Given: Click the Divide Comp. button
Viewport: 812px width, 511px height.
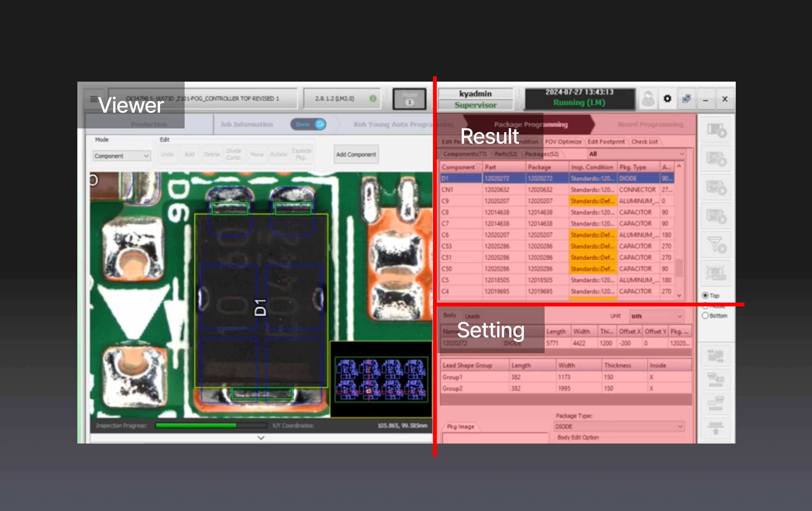Looking at the screenshot, I should click(x=234, y=154).
